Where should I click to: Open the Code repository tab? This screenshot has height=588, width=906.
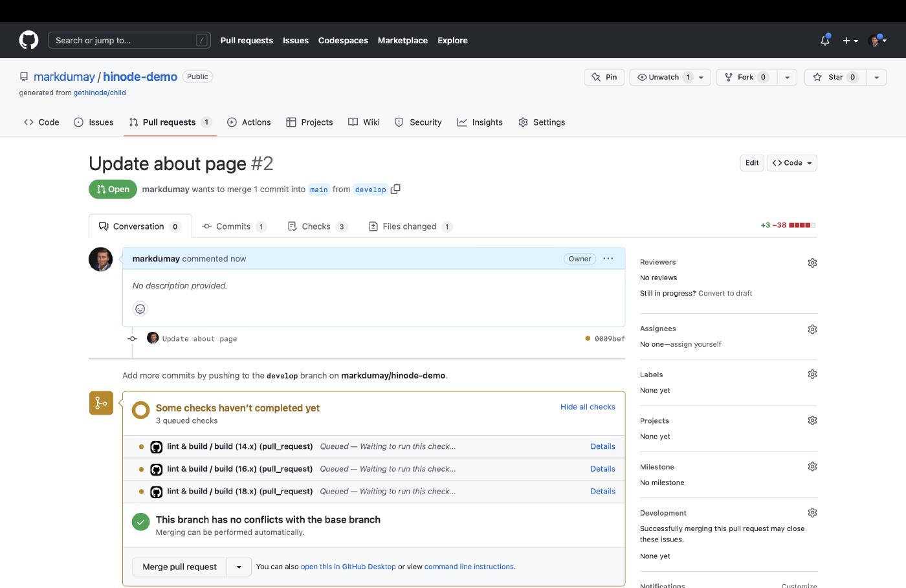(x=41, y=122)
